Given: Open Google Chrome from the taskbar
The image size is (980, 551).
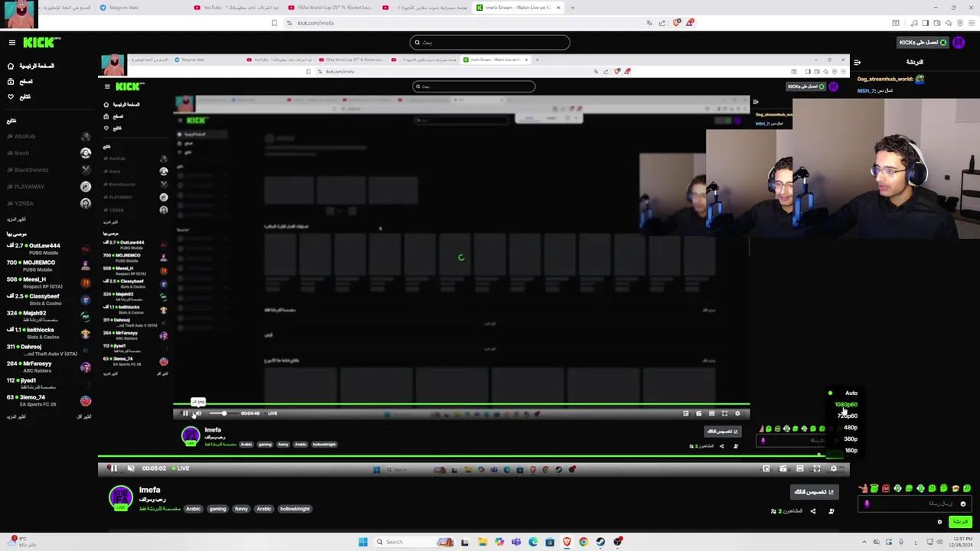Looking at the screenshot, I should 583,542.
